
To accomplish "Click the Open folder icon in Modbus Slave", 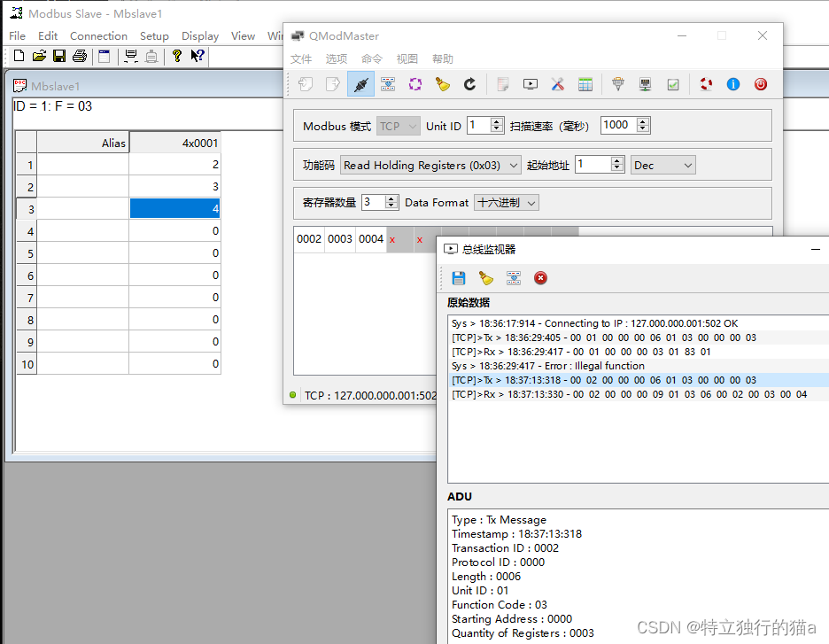I will pyautogui.click(x=39, y=56).
